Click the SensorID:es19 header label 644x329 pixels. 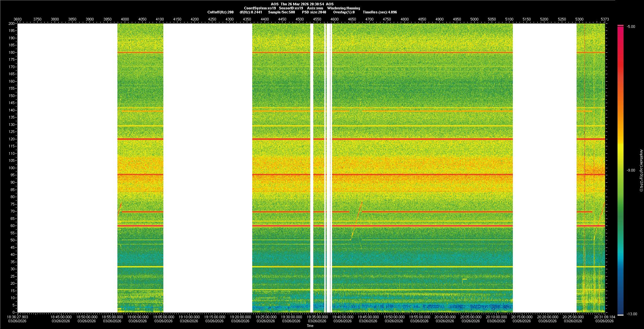pyautogui.click(x=291, y=8)
